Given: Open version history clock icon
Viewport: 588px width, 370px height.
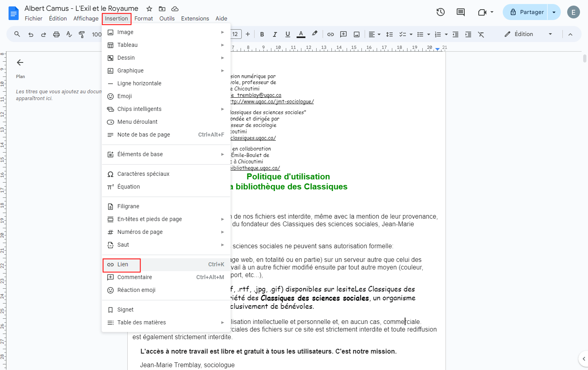Looking at the screenshot, I should pyautogui.click(x=441, y=12).
